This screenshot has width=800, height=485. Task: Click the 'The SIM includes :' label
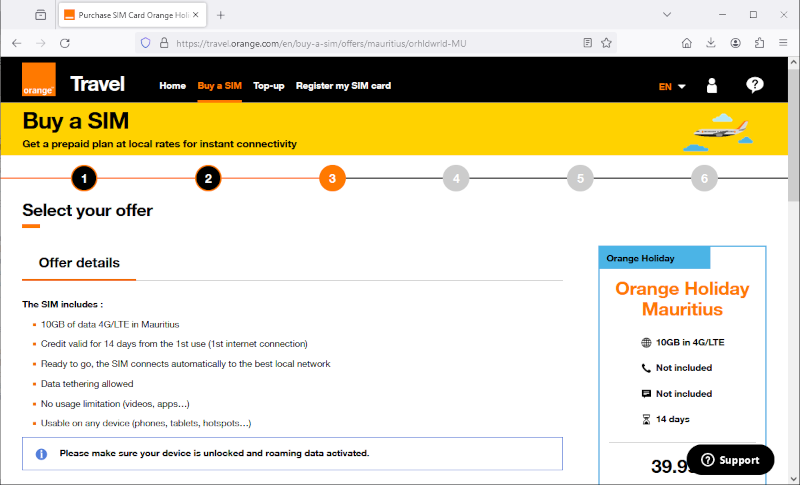[x=62, y=304]
